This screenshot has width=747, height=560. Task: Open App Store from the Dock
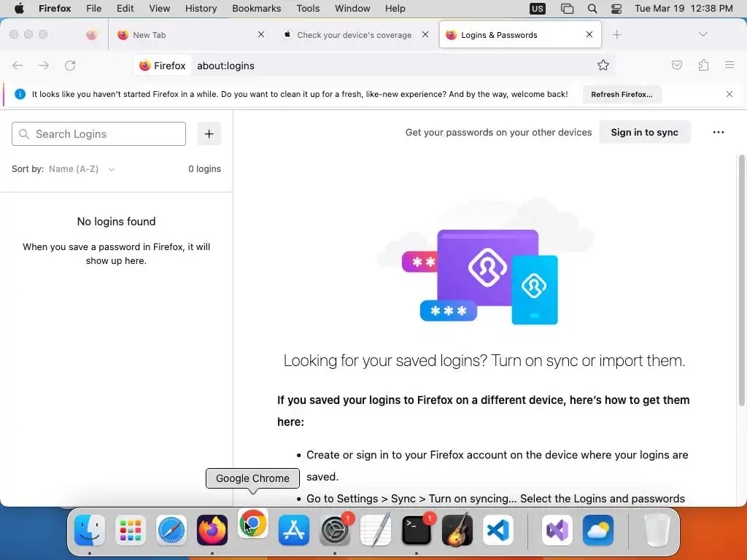[x=294, y=530]
